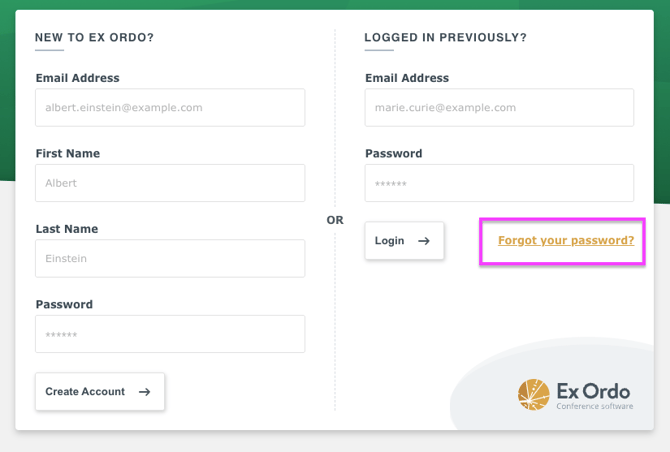
Task: Click the First Name field label
Action: pos(67,154)
